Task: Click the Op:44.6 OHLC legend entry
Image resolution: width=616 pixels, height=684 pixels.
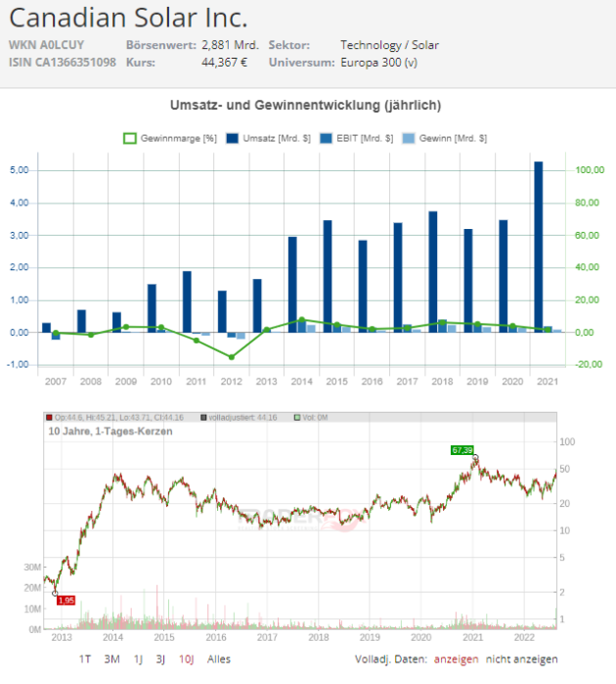Action: pos(115,418)
